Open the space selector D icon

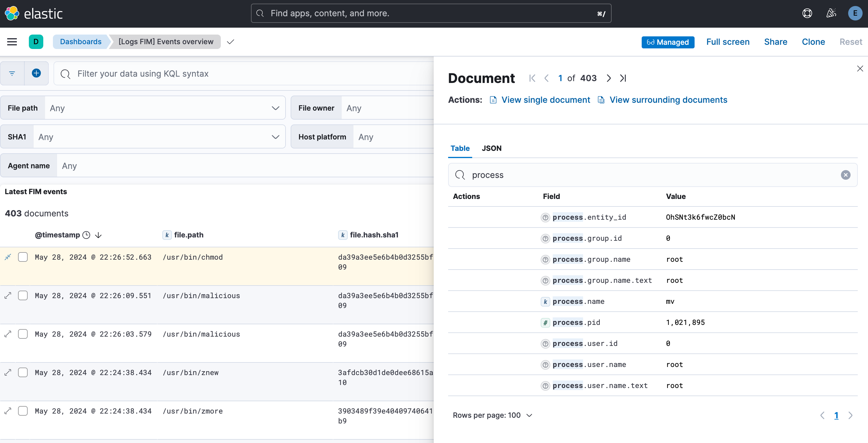(x=36, y=42)
